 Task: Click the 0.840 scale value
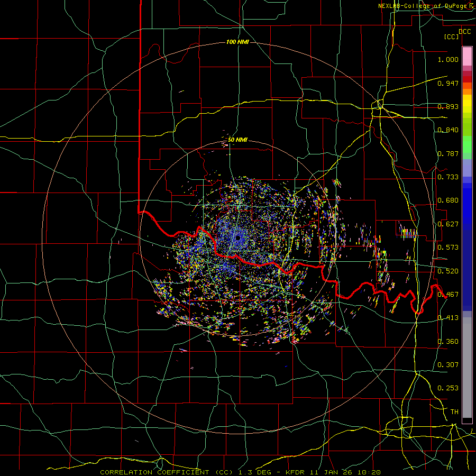tap(448, 130)
